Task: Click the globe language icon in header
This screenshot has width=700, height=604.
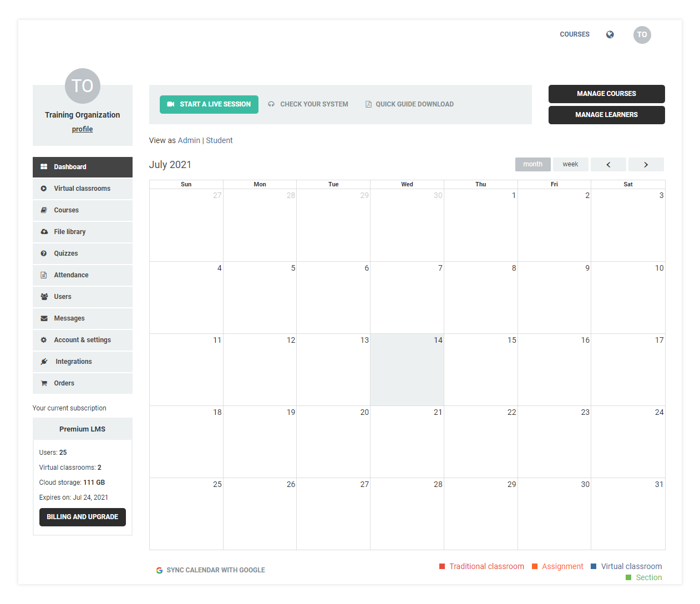Action: point(610,34)
